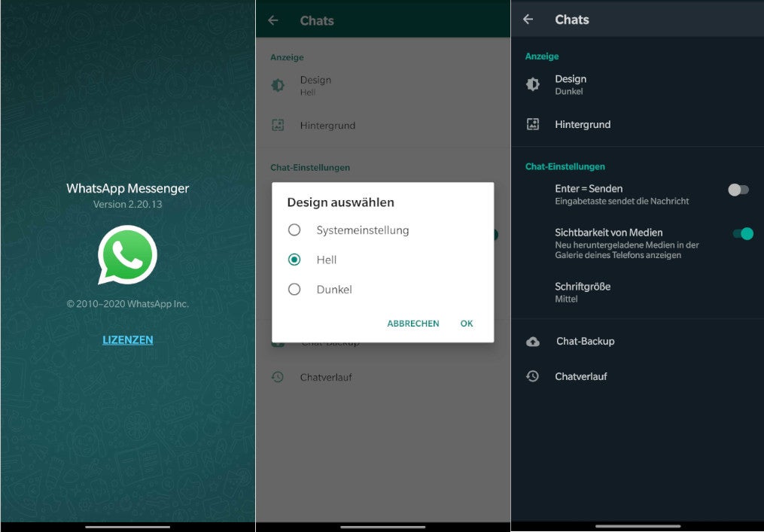Tap navigation gesture bar under dialog screen
Viewport: 764px width, 532px height.
pos(383,527)
